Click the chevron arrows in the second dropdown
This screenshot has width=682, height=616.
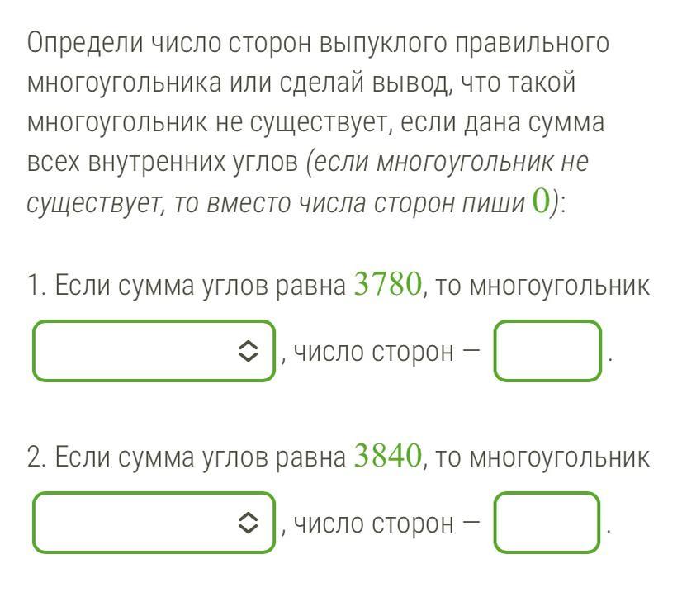pos(248,523)
